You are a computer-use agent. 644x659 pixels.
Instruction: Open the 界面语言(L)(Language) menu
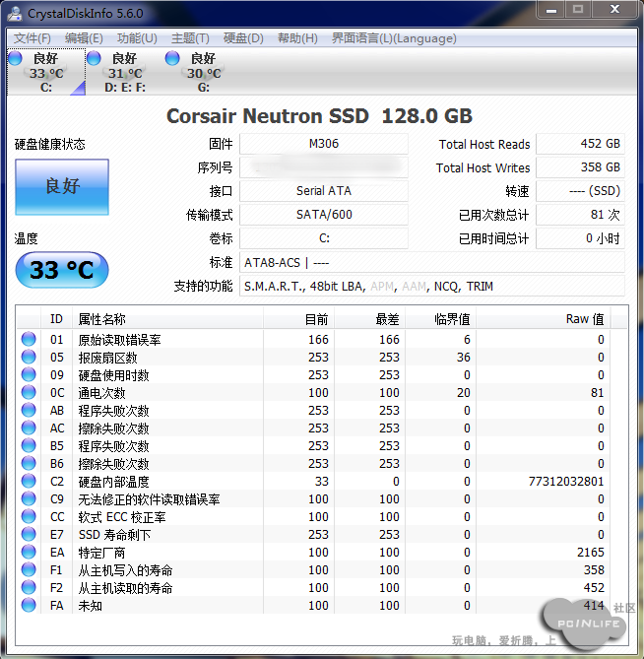coord(394,38)
